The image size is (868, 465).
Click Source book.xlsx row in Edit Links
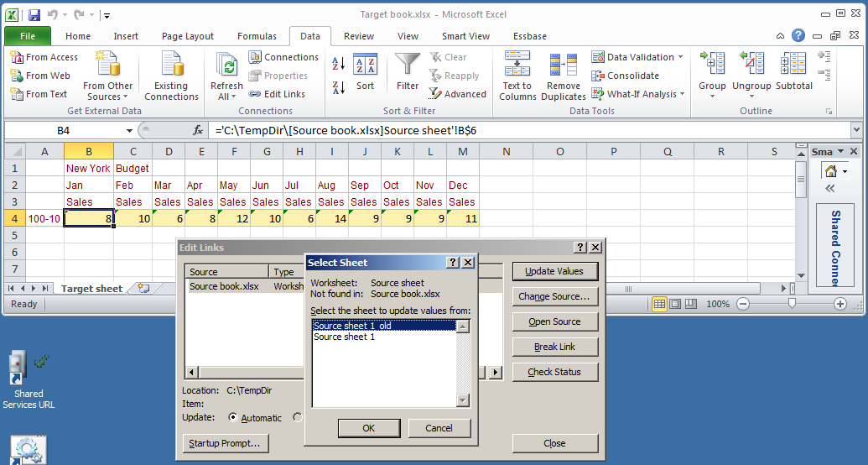click(247, 286)
